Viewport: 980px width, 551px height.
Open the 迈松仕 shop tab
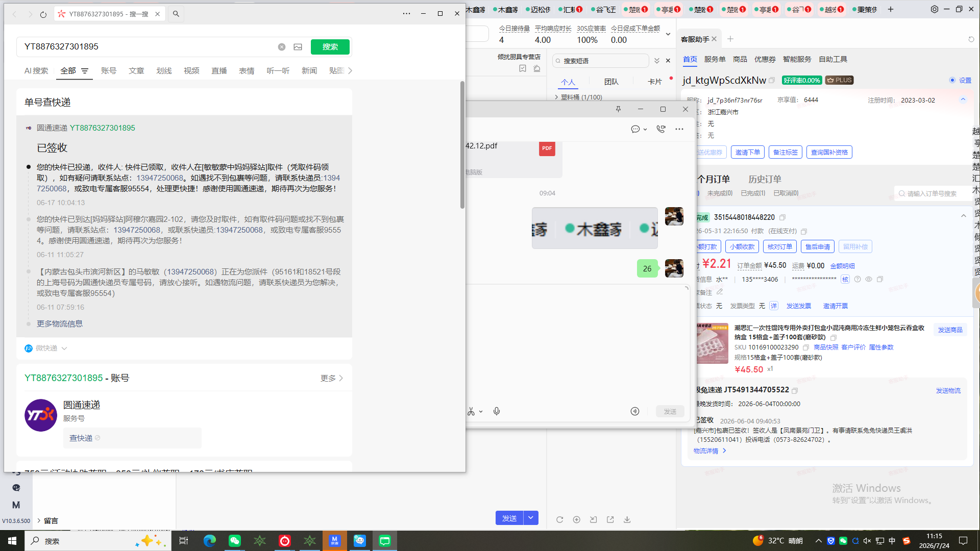pyautogui.click(x=537, y=10)
